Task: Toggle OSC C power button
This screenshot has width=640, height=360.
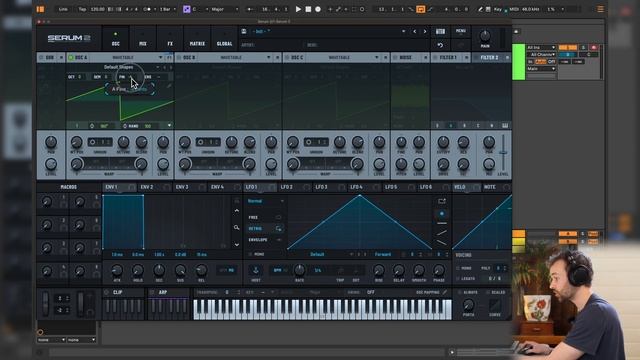Action: [x=287, y=58]
